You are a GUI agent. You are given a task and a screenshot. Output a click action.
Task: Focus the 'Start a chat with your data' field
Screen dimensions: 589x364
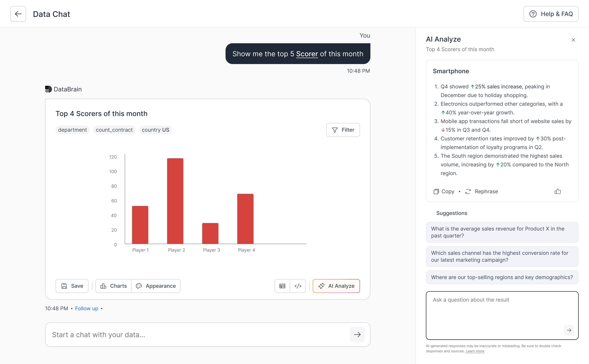[x=198, y=334]
